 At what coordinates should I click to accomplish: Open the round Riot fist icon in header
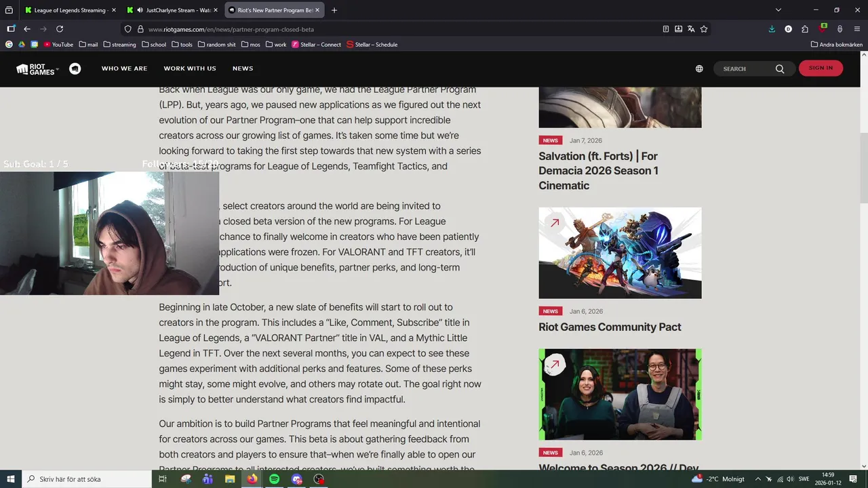pyautogui.click(x=75, y=68)
